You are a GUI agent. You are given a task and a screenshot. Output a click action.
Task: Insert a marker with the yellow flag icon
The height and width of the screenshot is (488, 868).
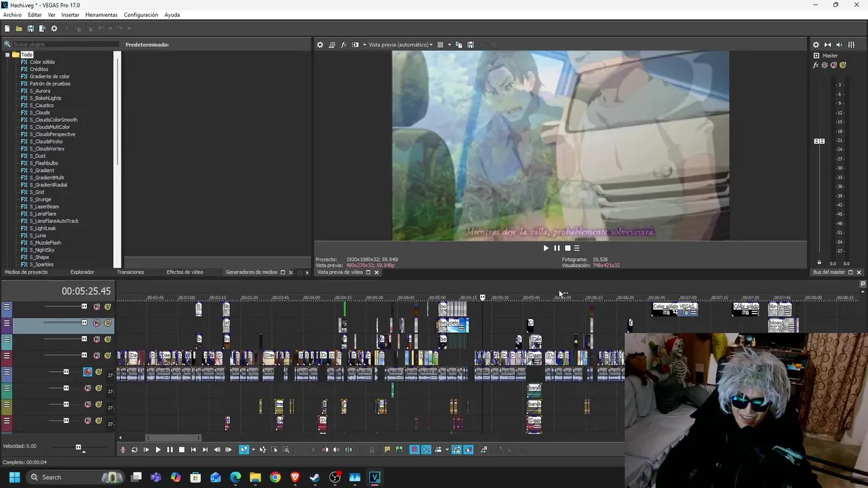click(x=387, y=449)
